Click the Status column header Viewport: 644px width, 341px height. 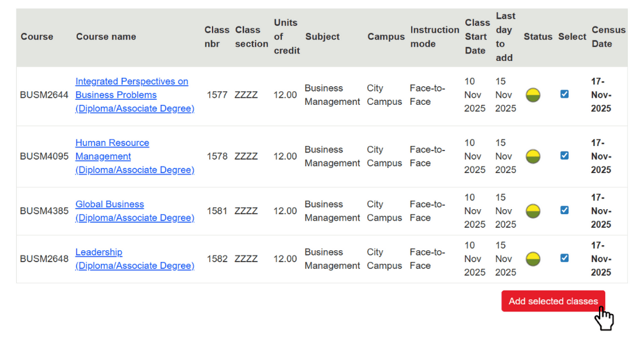coord(538,37)
